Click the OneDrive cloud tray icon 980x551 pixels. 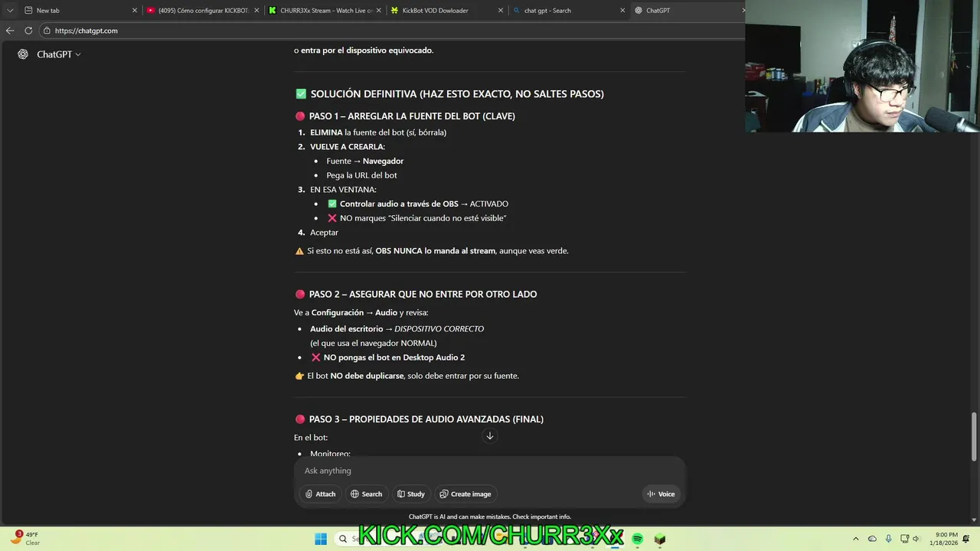pos(874,539)
